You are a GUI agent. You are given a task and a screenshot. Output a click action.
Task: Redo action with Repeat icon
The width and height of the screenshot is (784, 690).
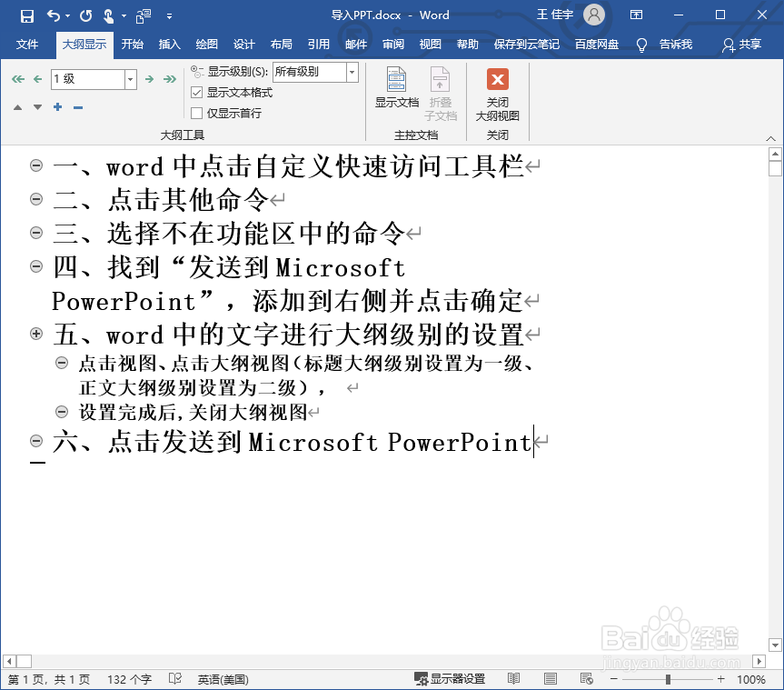(x=86, y=16)
